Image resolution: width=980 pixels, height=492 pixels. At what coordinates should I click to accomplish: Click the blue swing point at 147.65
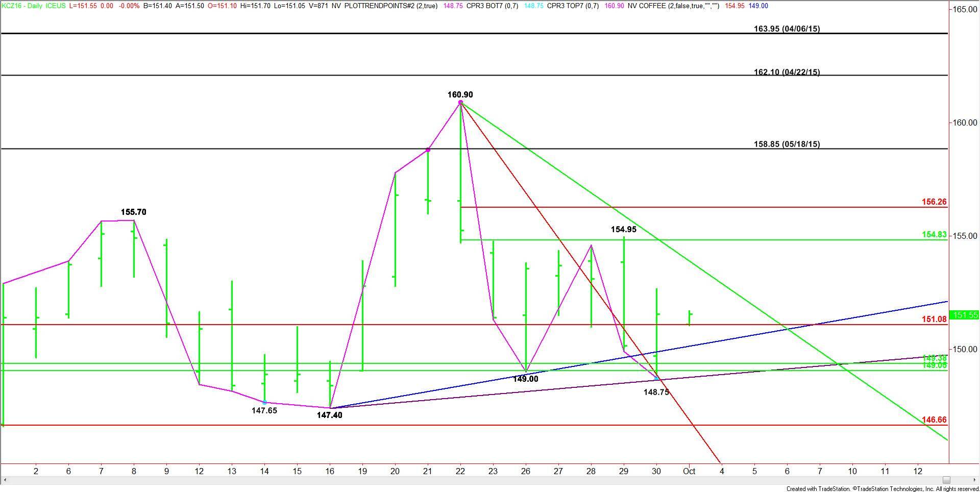tap(264, 403)
